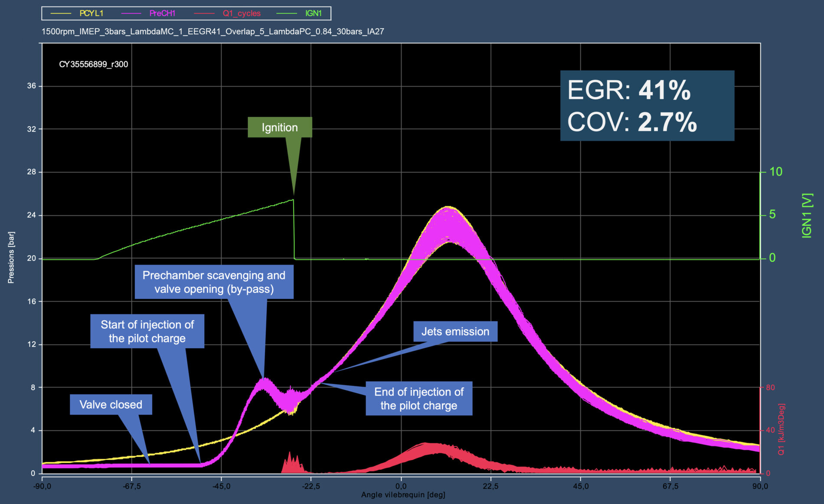Select the End of injection callout
This screenshot has width=824, height=504.
coord(419,399)
